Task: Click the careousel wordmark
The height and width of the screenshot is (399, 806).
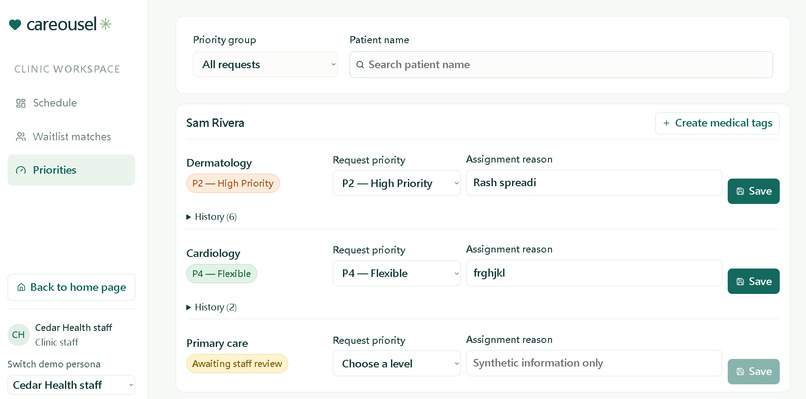Action: point(61,24)
